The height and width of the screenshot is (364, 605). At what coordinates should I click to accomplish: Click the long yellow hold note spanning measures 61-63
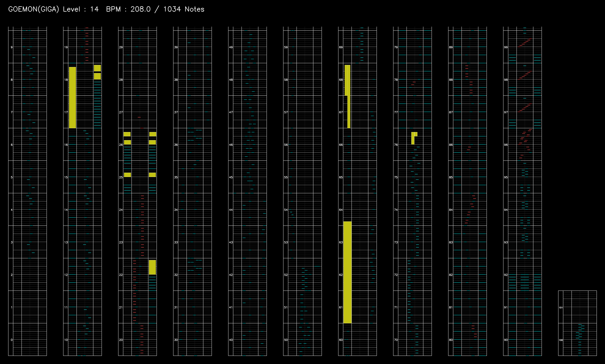coord(347,272)
